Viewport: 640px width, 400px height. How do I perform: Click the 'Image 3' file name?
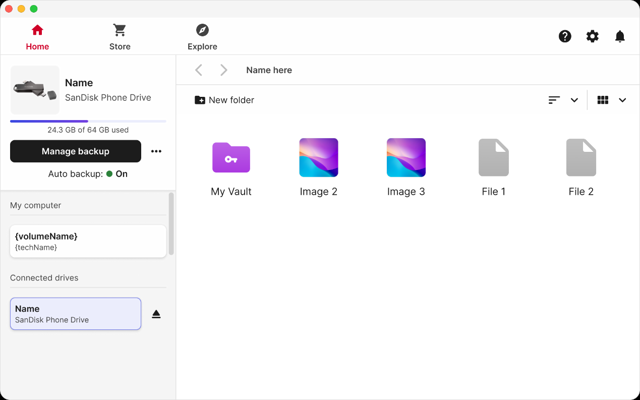click(x=406, y=191)
